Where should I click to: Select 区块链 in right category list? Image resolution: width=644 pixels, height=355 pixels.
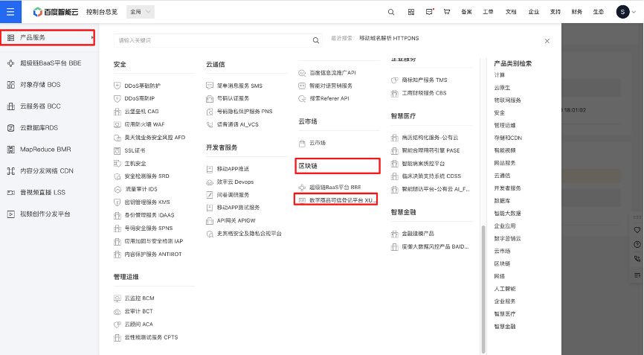502,263
